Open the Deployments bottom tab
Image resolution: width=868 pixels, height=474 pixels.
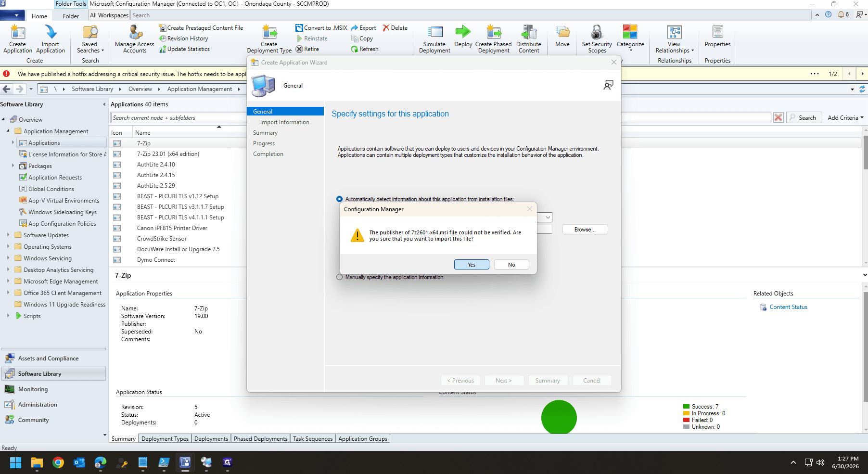coord(211,439)
